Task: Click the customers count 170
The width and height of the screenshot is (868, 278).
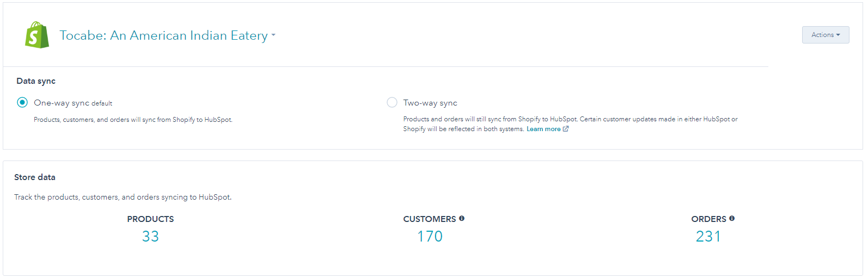Action: coord(430,236)
